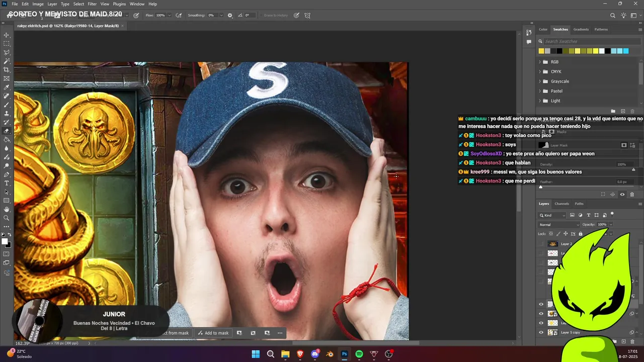Toggle Quick Mask mode icon
The width and height of the screenshot is (644, 362).
(7, 254)
